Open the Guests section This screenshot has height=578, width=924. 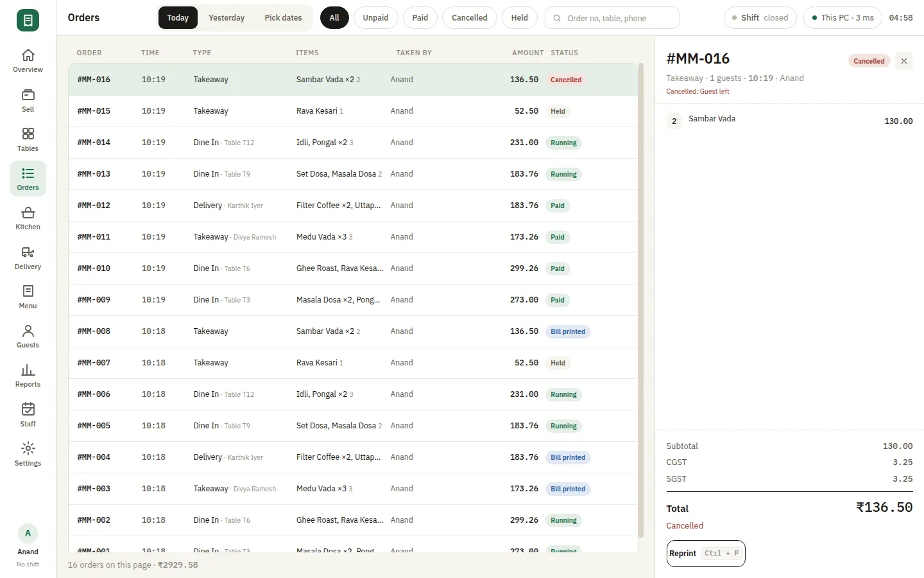coord(28,337)
